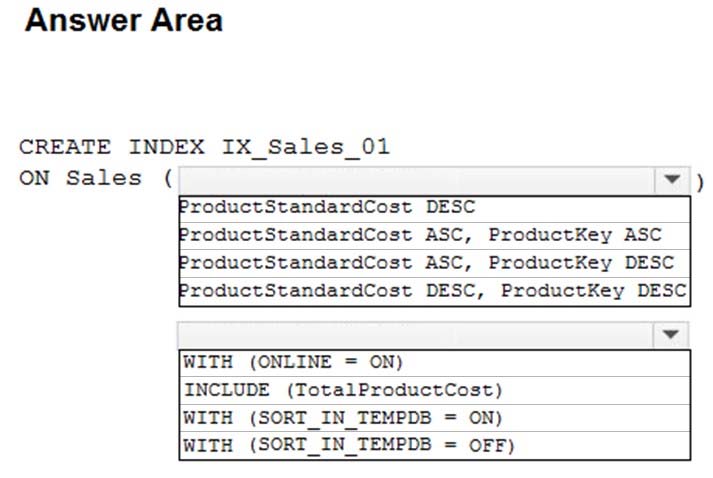This screenshot has height=478, width=713.
Task: Click the ON Sales text
Action: pyautogui.click(x=80, y=180)
